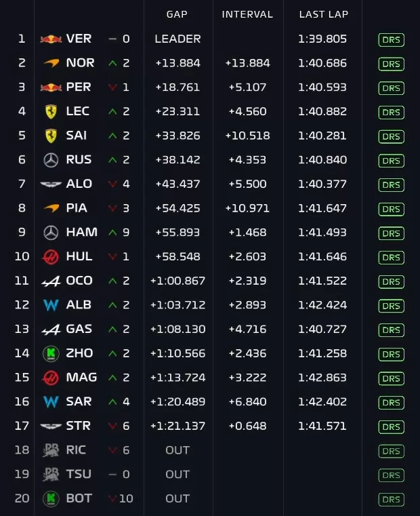Screen dimensions: 420x516
Task: Click the Red Bull logo beside VER
Action: coord(51,39)
